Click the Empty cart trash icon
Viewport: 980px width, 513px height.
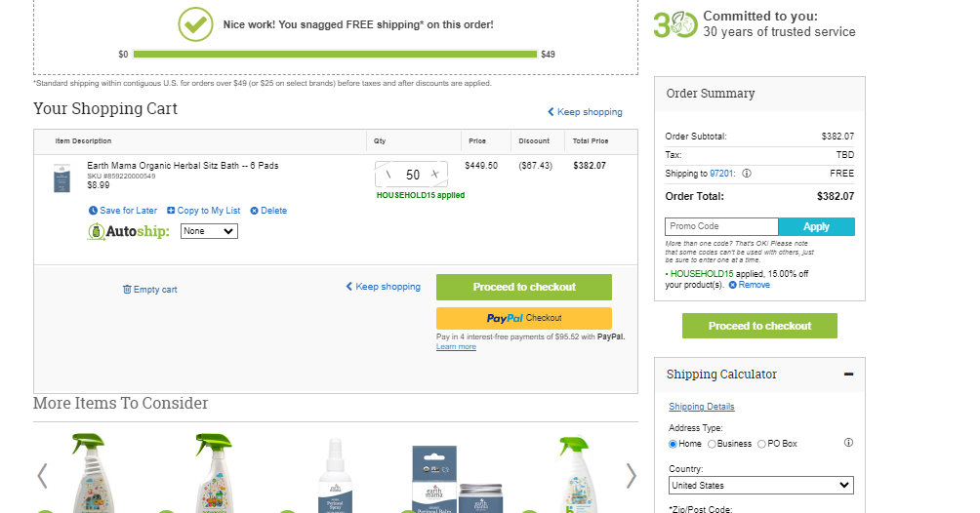click(127, 290)
